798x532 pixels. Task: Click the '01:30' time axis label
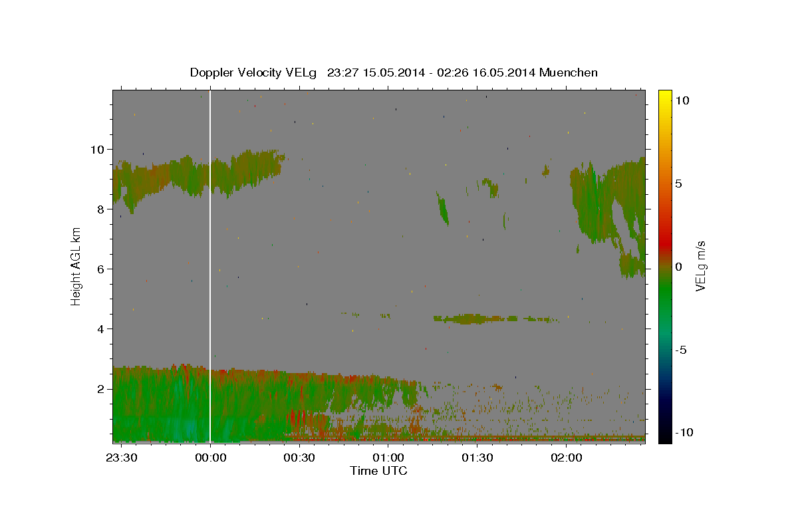pyautogui.click(x=477, y=458)
